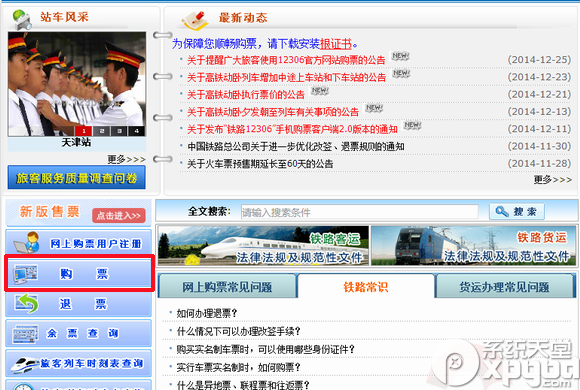Click the green return arrow icon on 退票
This screenshot has width=580, height=390.
pos(26,303)
